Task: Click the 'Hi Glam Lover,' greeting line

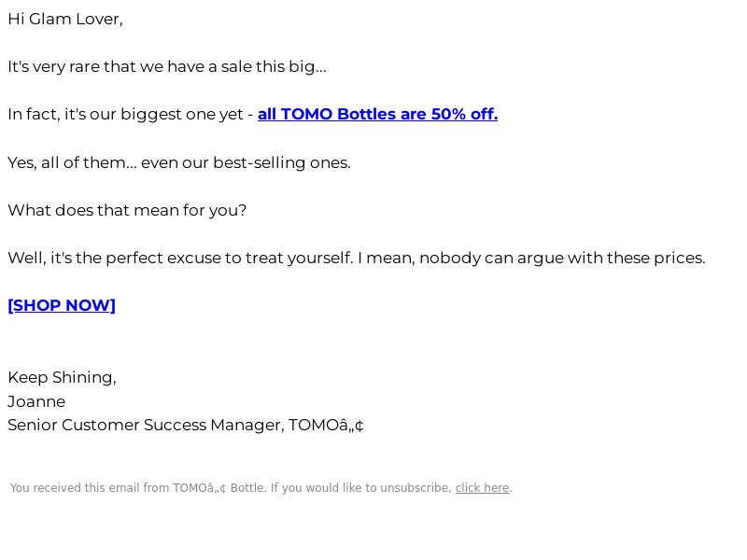Action: click(x=65, y=19)
